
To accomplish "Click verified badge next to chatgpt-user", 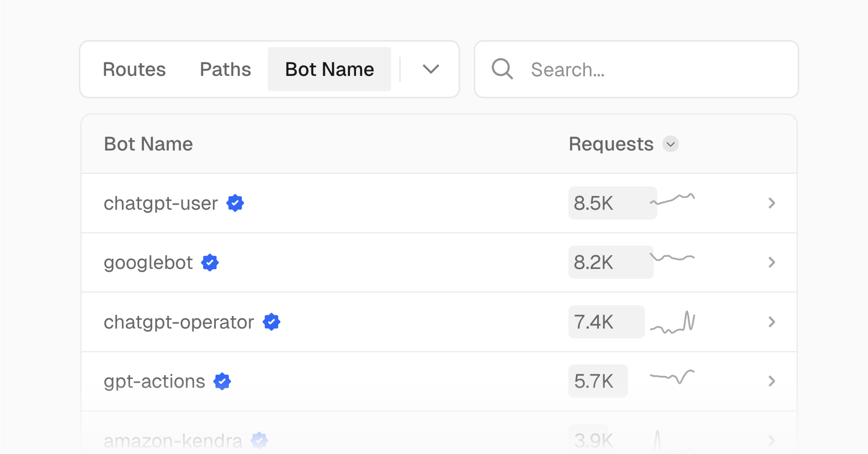I will point(235,203).
